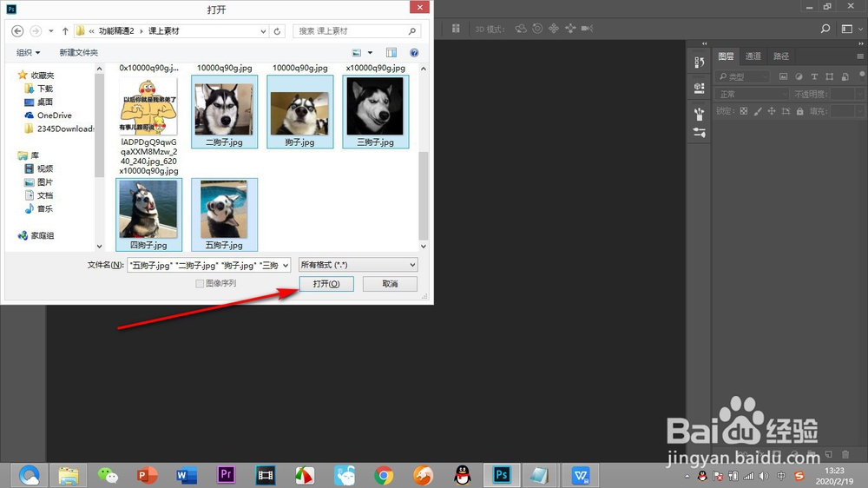This screenshot has width=868, height=488.
Task: Toggle the preview pane icon
Action: [x=391, y=53]
